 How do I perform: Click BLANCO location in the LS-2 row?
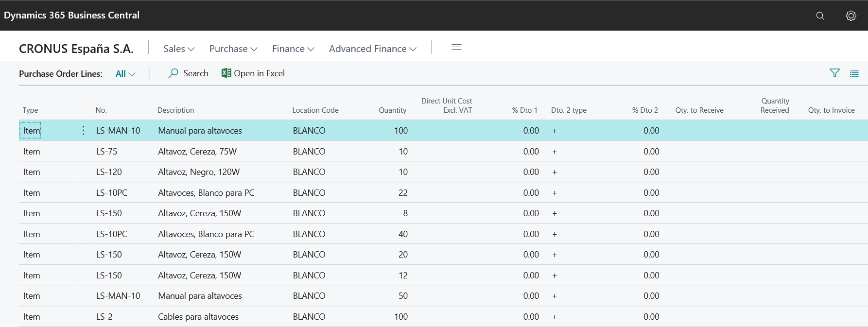[309, 317]
